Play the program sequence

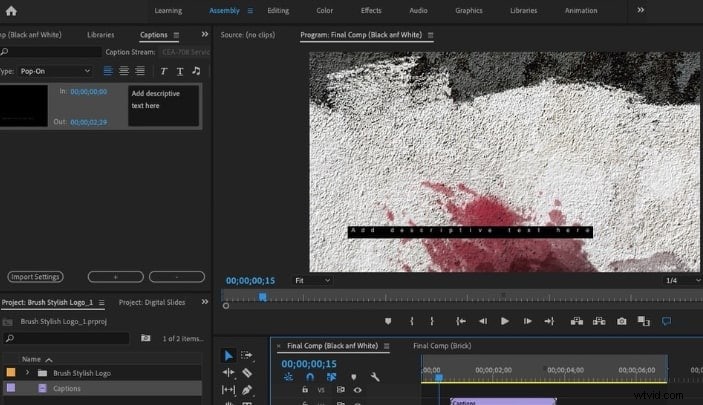coord(505,321)
